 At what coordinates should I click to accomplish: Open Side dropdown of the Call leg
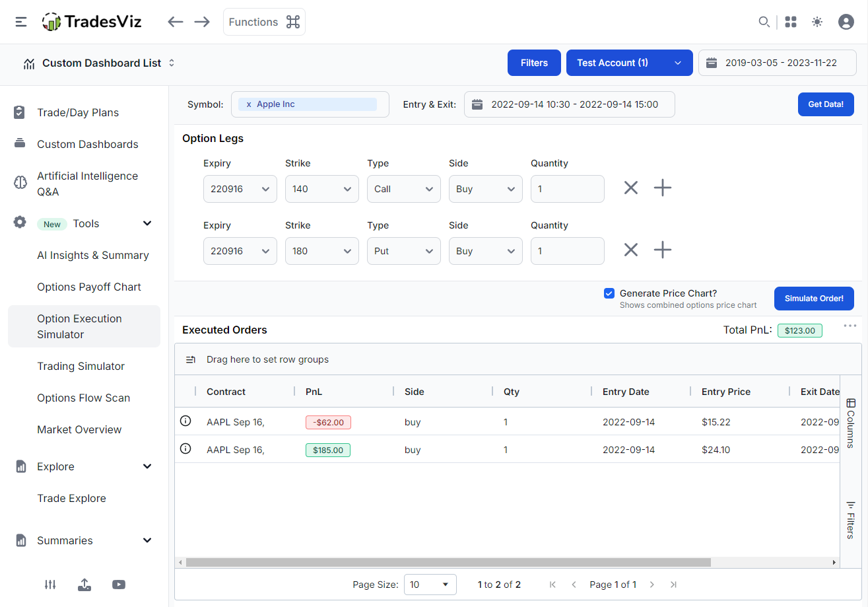pyautogui.click(x=486, y=189)
